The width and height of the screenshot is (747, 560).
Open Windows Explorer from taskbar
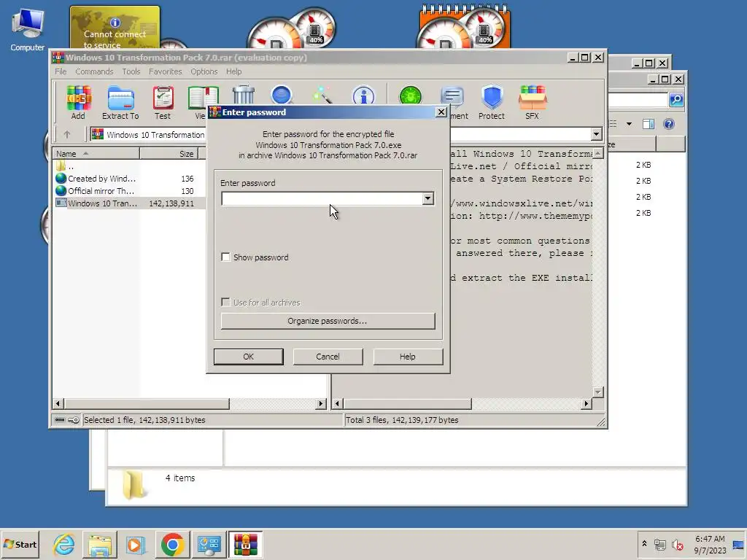tap(99, 544)
